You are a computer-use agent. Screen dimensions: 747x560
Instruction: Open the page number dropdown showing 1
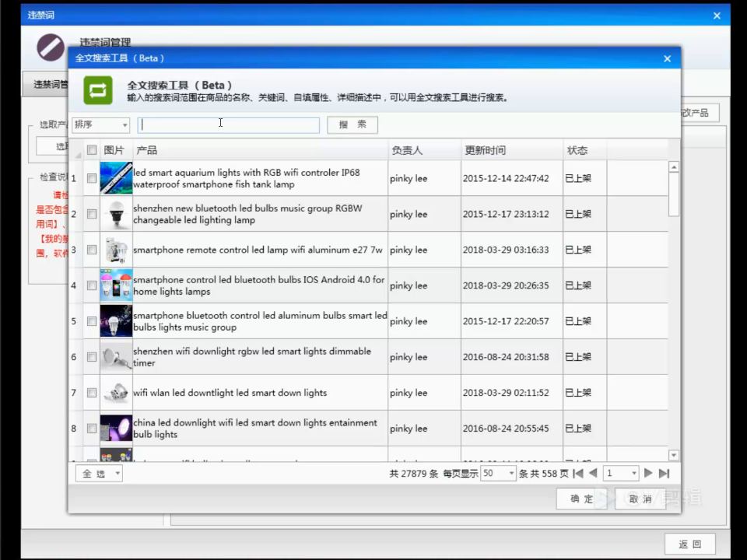621,474
